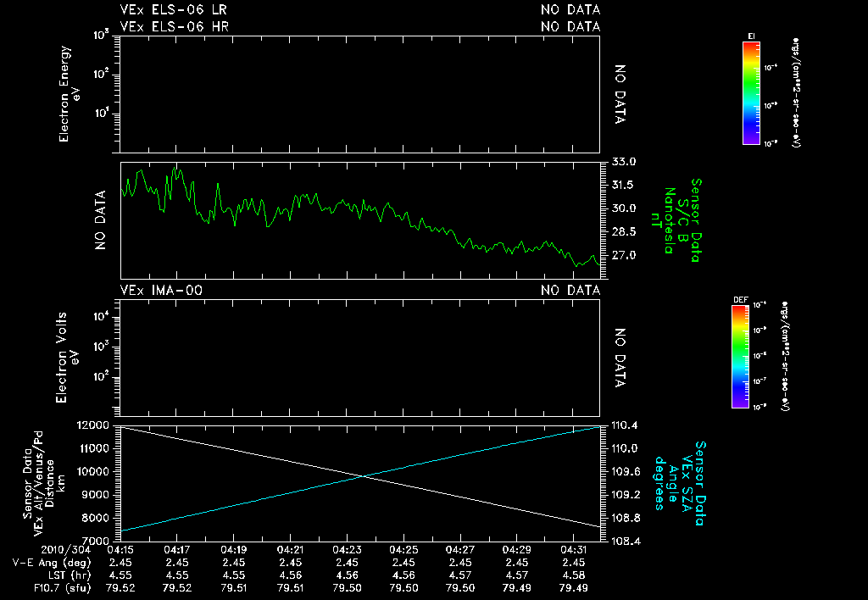Click the 10000 altitude tick label
The image size is (868, 600).
(93, 472)
